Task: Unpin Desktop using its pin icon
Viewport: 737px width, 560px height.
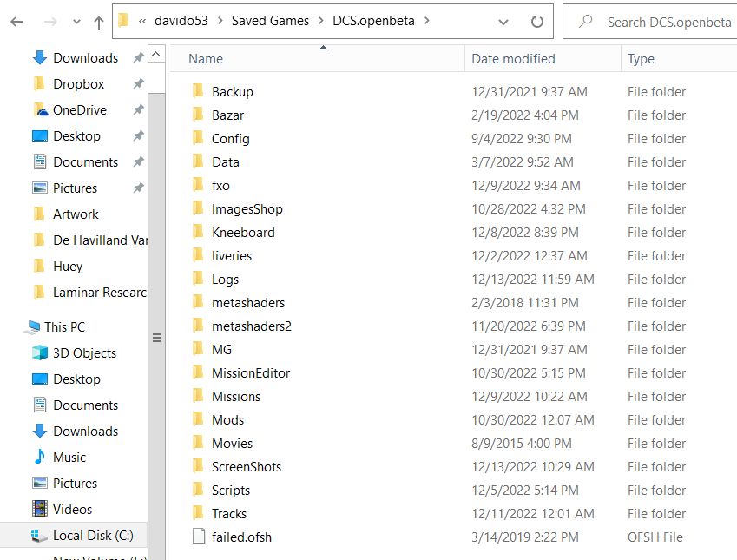Action: [x=138, y=136]
